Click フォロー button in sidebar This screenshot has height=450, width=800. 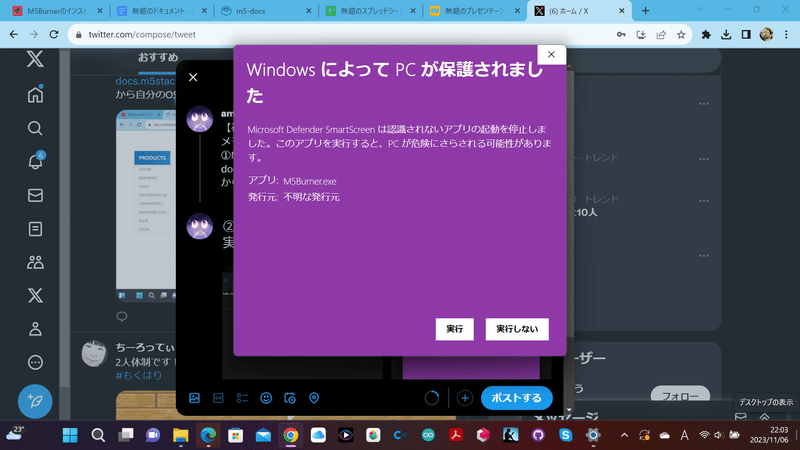coord(680,395)
